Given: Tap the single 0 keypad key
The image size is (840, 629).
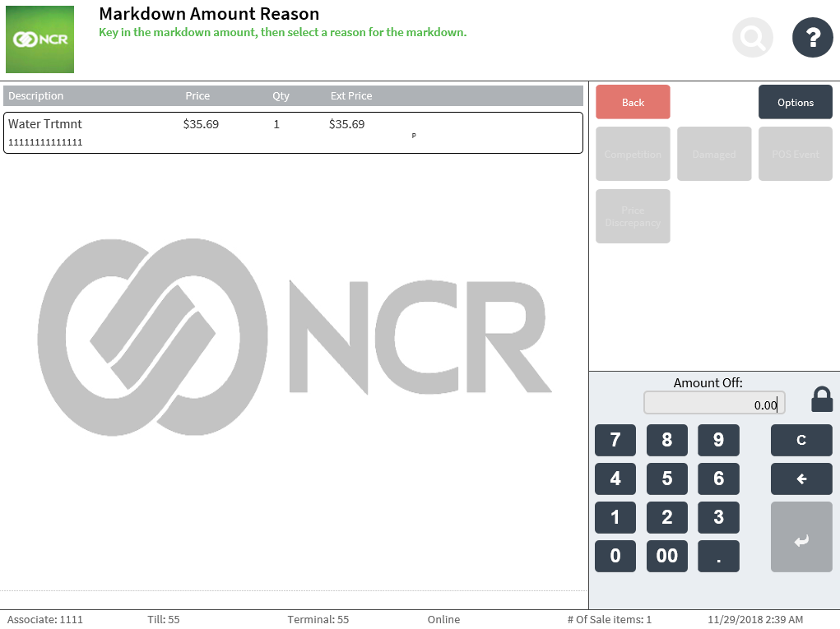Looking at the screenshot, I should (615, 556).
